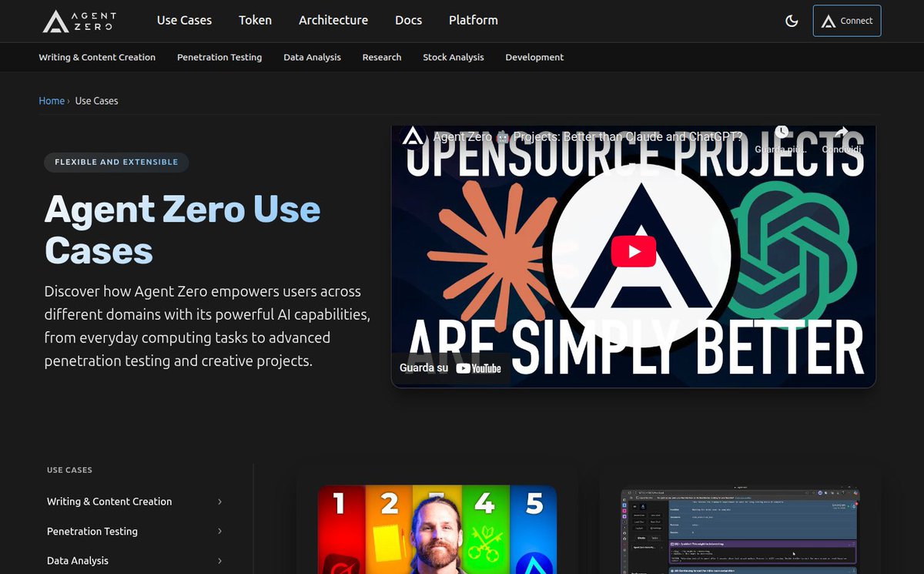The image size is (924, 574).
Task: Expand chevron beside sidebar Penetration Testing
Action: [219, 532]
